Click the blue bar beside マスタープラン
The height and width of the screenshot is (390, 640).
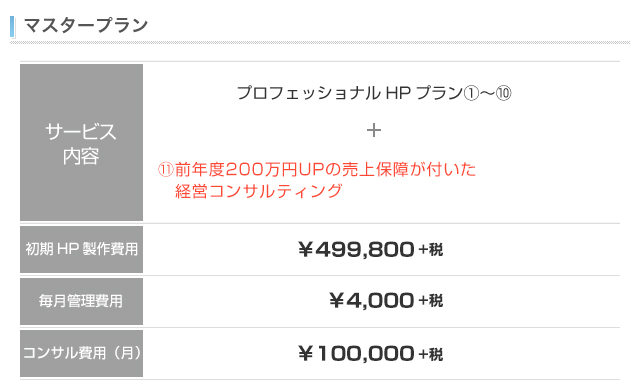[12, 27]
